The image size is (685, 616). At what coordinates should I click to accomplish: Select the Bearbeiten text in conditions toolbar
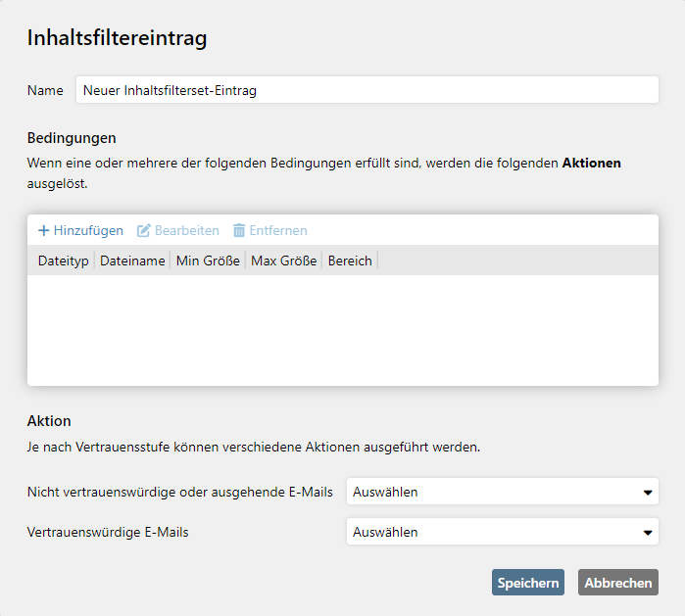pyautogui.click(x=187, y=230)
